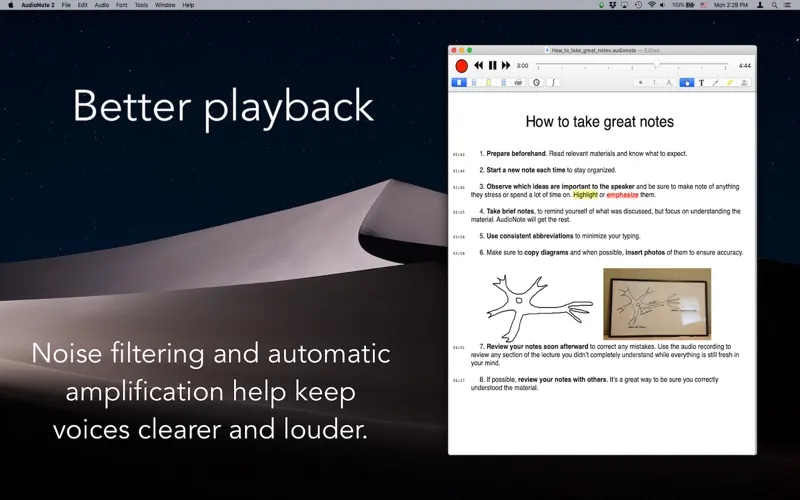
Task: Click the last tool icon after the highlighter
Action: 744,82
